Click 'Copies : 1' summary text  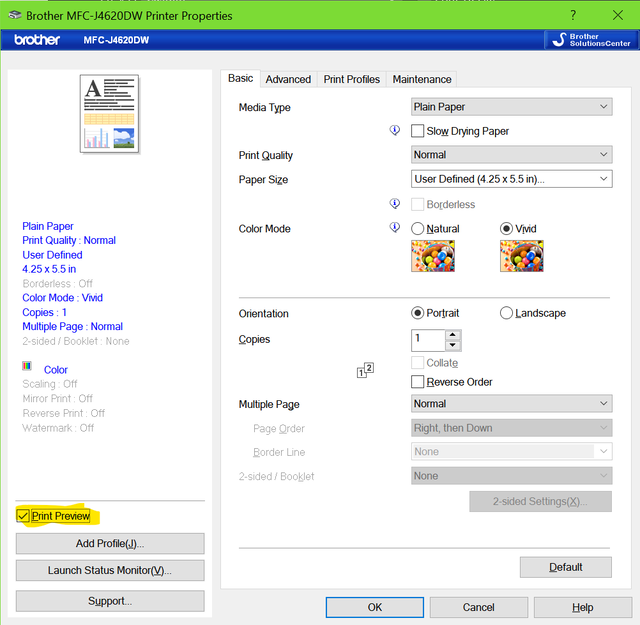[x=44, y=312]
